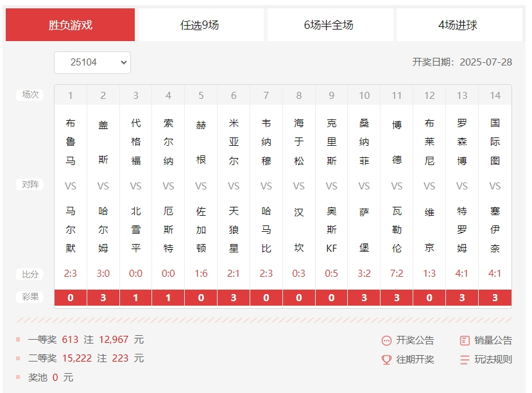Click the match number 5 column header
This screenshot has width=532, height=393.
pyautogui.click(x=200, y=95)
